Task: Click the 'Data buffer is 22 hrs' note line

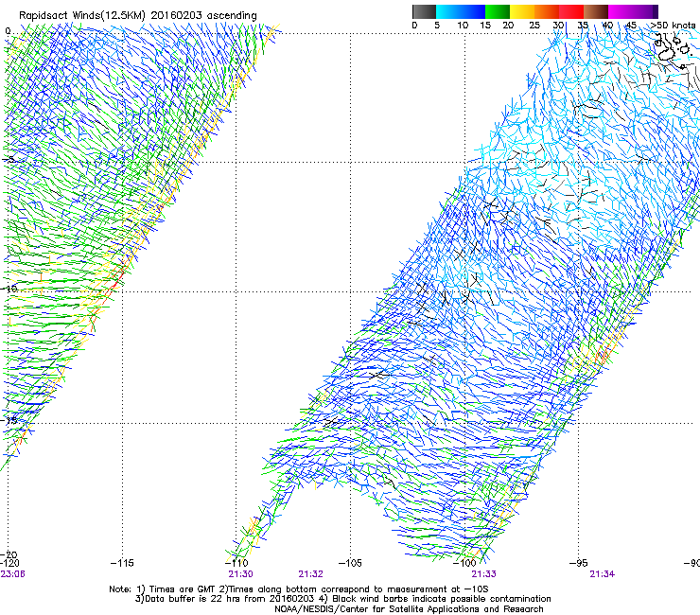Action: 342,599
